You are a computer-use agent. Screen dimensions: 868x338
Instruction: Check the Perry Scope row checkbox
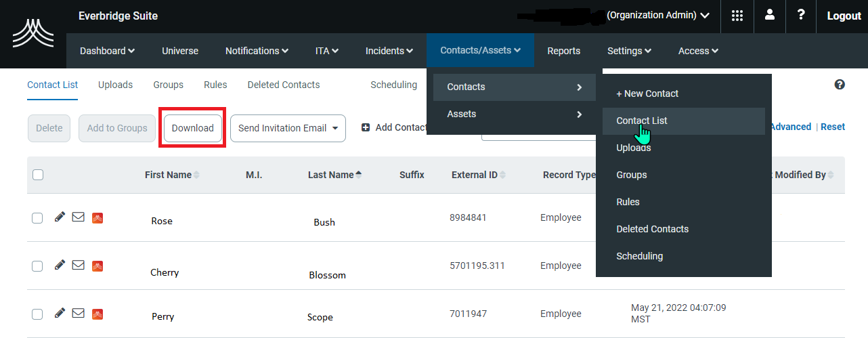point(37,314)
